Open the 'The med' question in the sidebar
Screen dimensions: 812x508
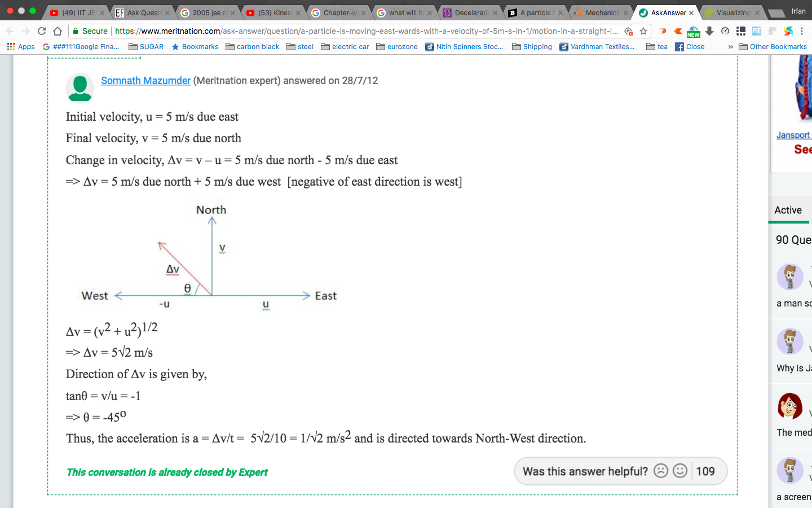794,432
